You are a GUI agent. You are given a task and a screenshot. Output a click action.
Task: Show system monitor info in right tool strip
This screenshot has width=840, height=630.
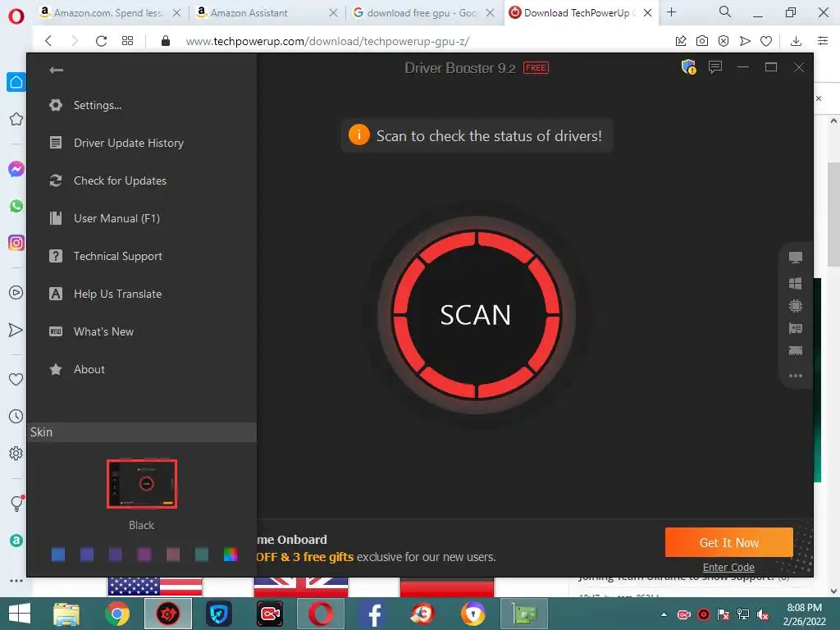pos(796,258)
